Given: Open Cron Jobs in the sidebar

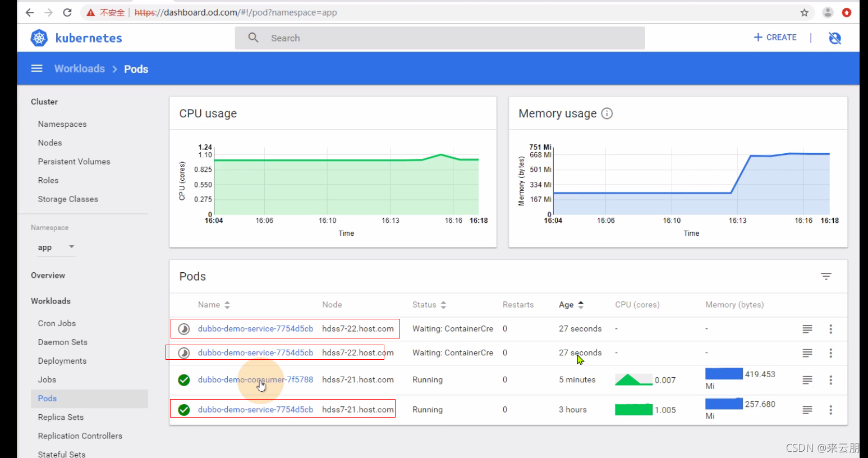Looking at the screenshot, I should 57,323.
